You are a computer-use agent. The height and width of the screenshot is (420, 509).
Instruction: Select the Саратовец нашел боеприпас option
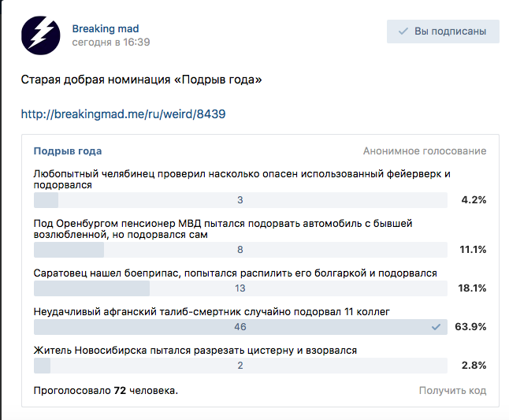[x=235, y=273]
